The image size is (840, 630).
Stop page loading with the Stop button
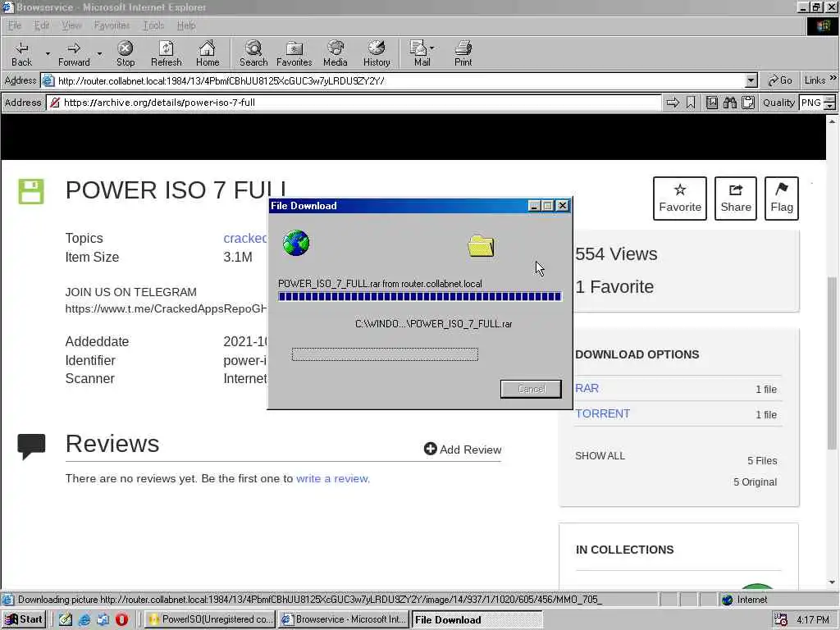tap(126, 53)
